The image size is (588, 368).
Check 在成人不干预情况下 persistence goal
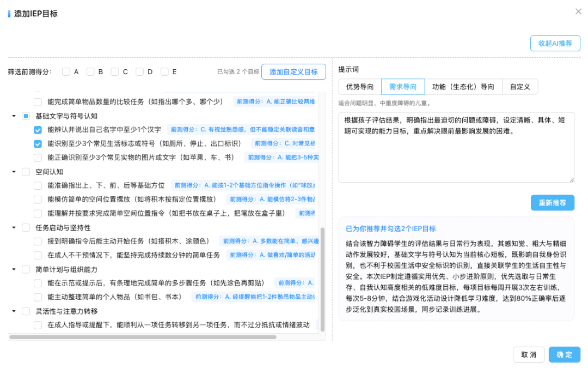click(38, 255)
